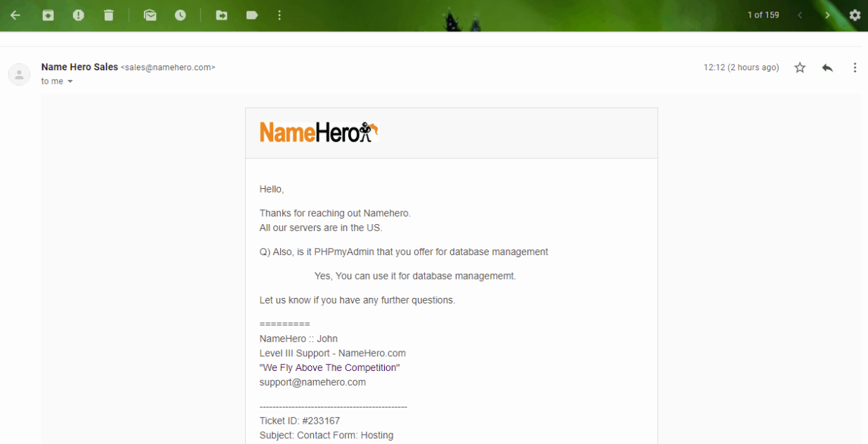The image size is (868, 444).
Task: Click the 12:12 (2 hours ago) timestamp
Action: tap(741, 67)
